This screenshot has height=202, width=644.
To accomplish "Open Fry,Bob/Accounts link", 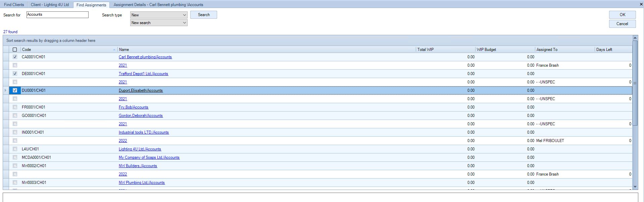I will pyautogui.click(x=134, y=107).
